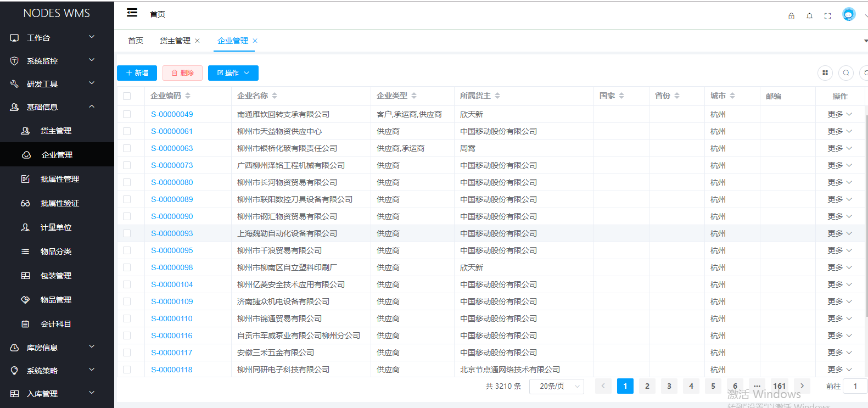Viewport: 868px width, 408px height.
Task: Click 物品分类 list icon in sidebar
Action: [25, 251]
